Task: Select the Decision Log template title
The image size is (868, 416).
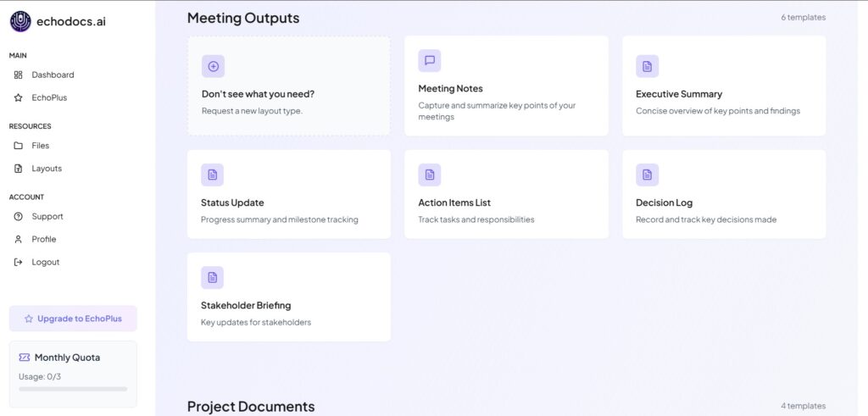Action: 664,202
